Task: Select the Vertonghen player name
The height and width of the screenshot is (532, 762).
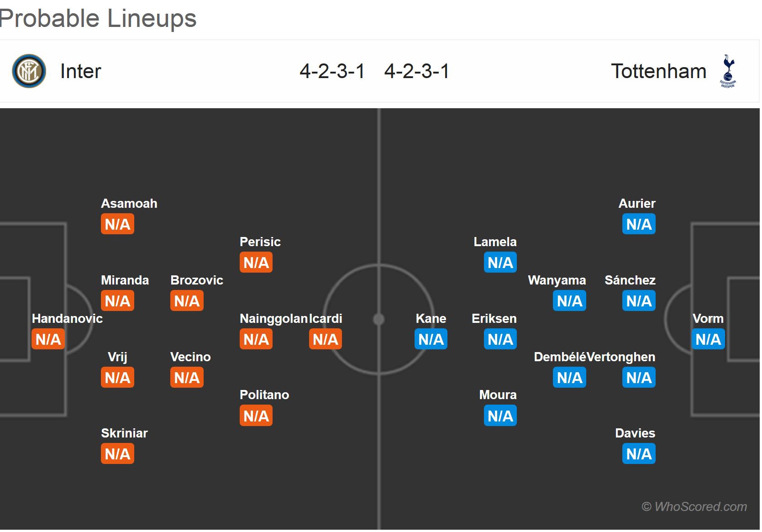Action: [621, 357]
